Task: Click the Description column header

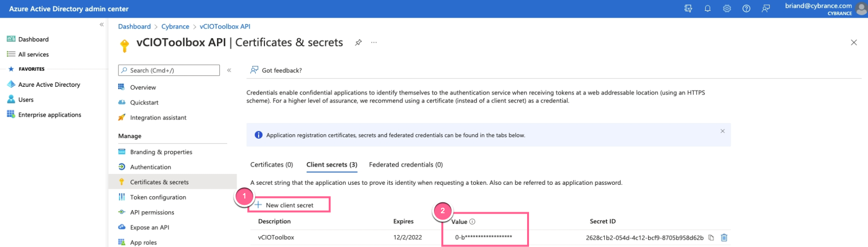Action: click(274, 222)
